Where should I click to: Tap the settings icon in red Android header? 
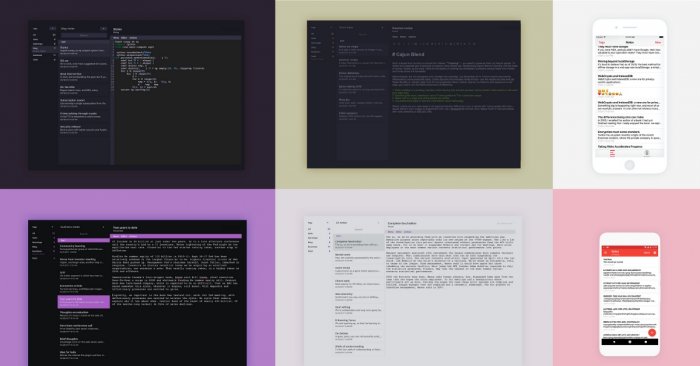(655, 253)
